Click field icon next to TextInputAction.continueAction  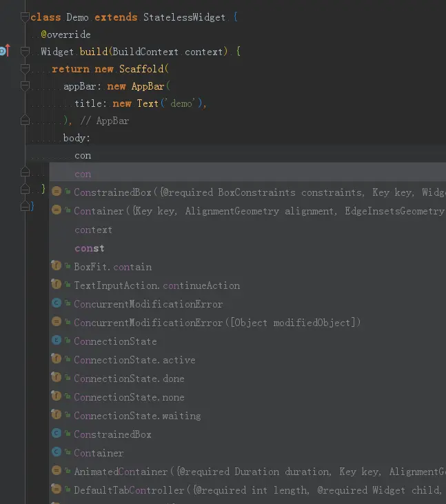click(57, 284)
